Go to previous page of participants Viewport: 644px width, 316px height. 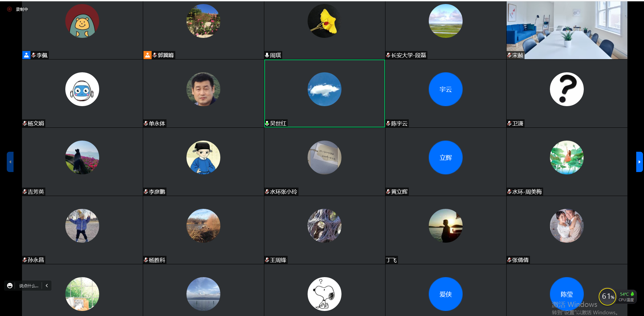10,162
